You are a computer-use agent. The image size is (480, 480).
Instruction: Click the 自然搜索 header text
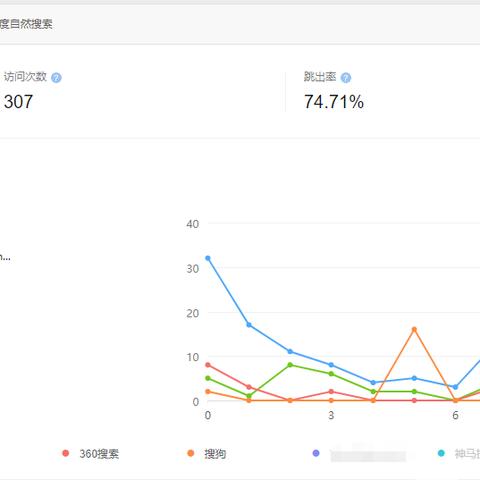(31, 24)
